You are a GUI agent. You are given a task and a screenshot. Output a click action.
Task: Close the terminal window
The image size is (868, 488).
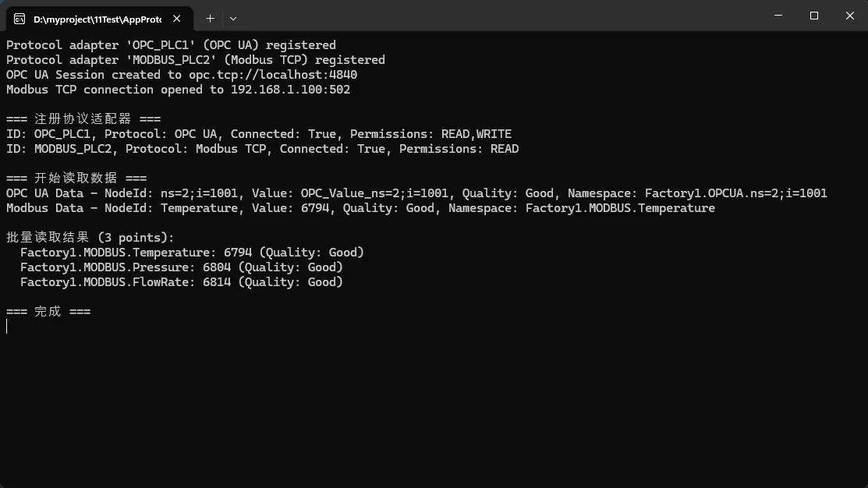pos(850,16)
